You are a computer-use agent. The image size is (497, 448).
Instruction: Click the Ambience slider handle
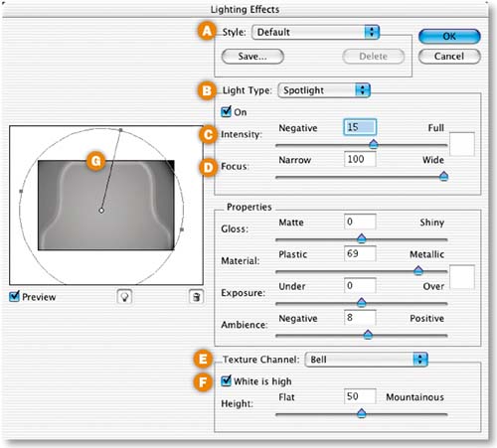click(x=368, y=335)
